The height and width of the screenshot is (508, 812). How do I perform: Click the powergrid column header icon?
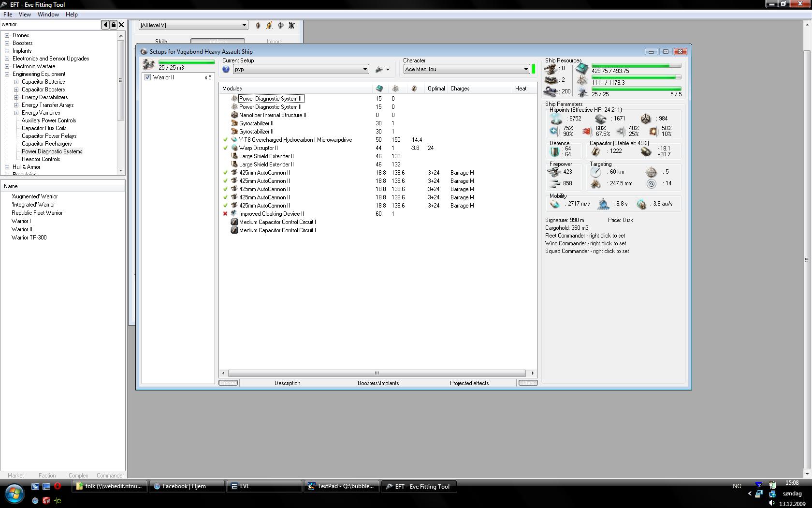(395, 89)
